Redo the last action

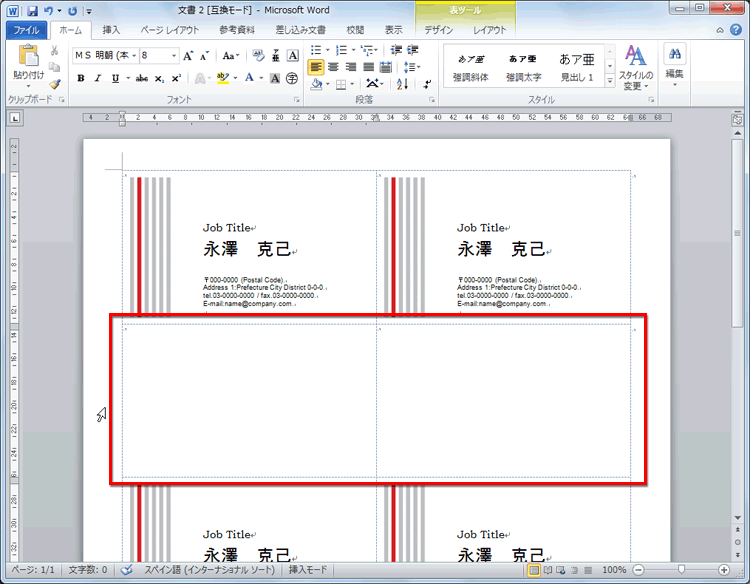72,11
